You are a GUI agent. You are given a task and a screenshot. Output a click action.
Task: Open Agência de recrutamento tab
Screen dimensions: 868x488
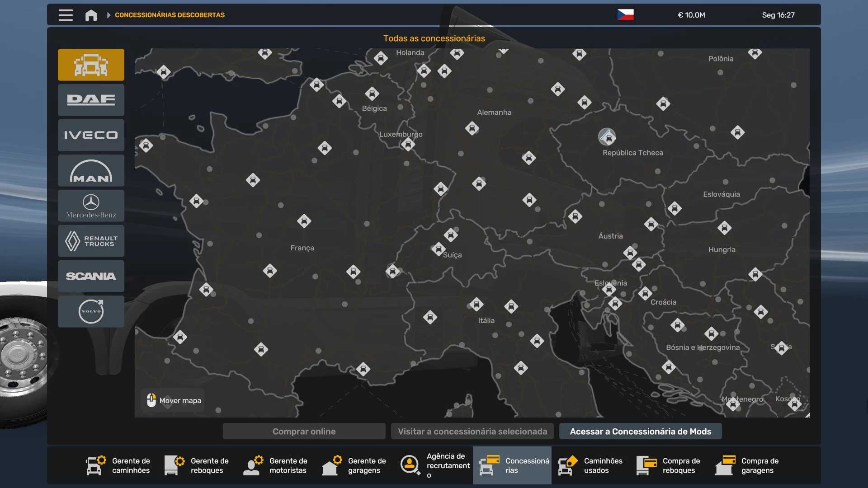pyautogui.click(x=434, y=465)
